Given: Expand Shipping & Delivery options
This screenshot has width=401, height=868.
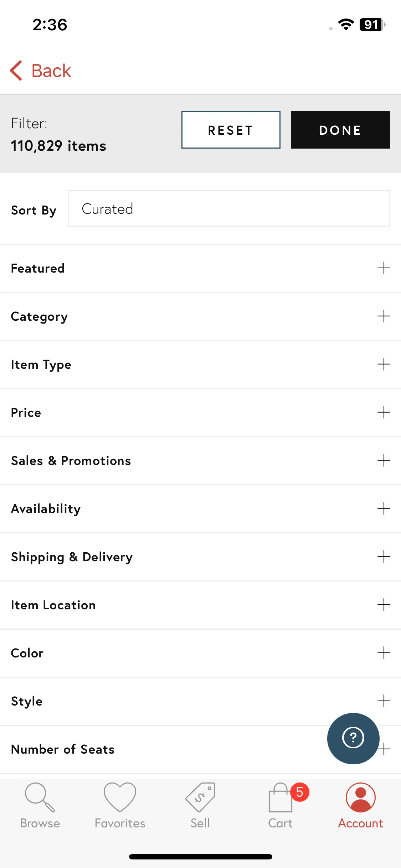Looking at the screenshot, I should (x=200, y=557).
